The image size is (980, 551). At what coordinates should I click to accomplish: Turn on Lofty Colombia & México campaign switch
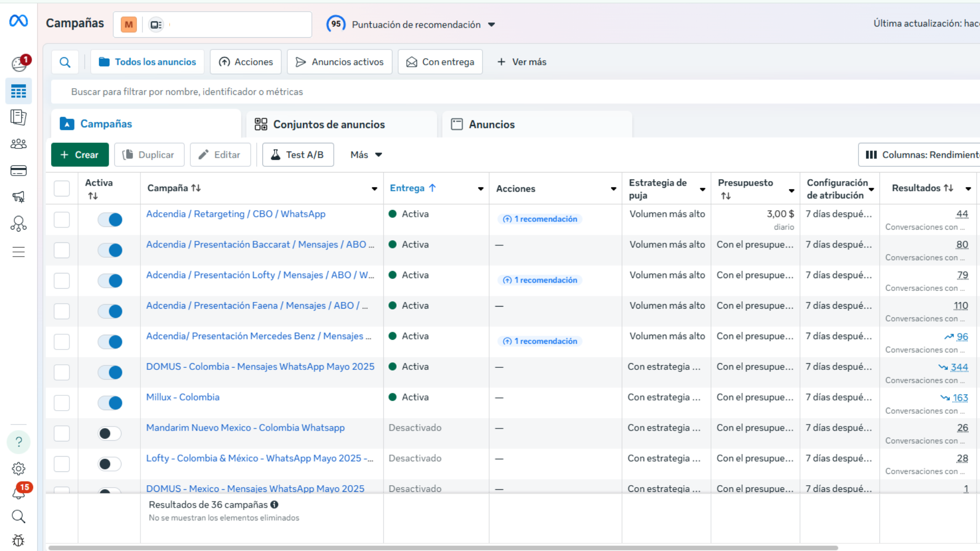[110, 464]
